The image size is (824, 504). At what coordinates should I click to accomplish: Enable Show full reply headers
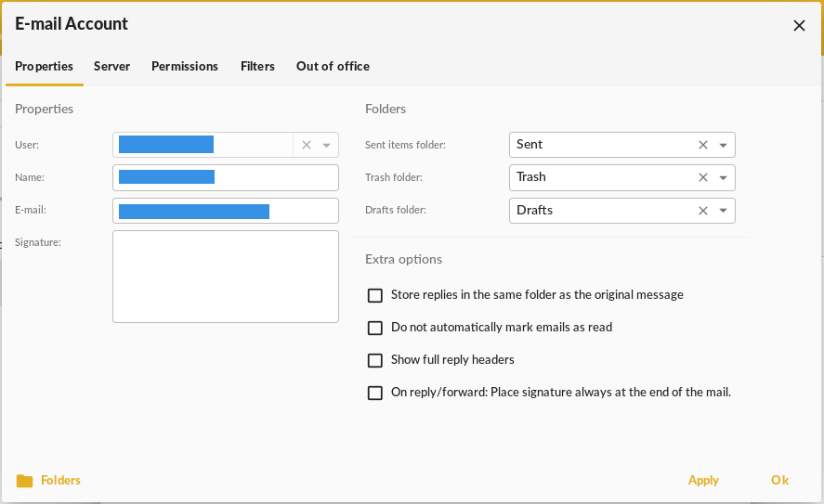374,361
